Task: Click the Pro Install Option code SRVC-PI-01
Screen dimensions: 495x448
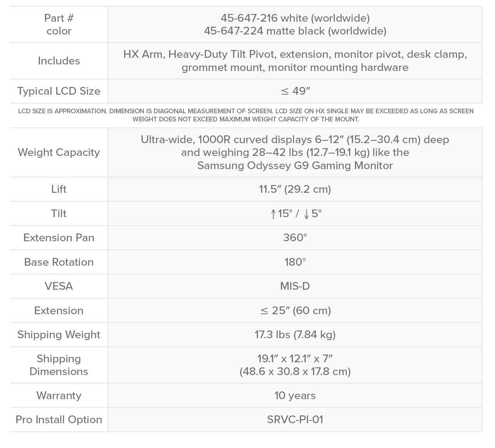Action: click(x=295, y=420)
